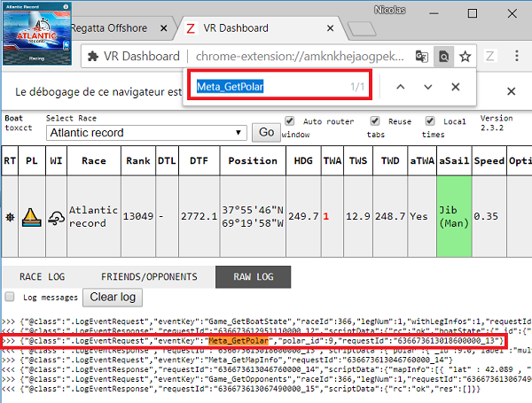Toggle Reuse tabs checkbox
This screenshot has width=532, height=403.
374,121
